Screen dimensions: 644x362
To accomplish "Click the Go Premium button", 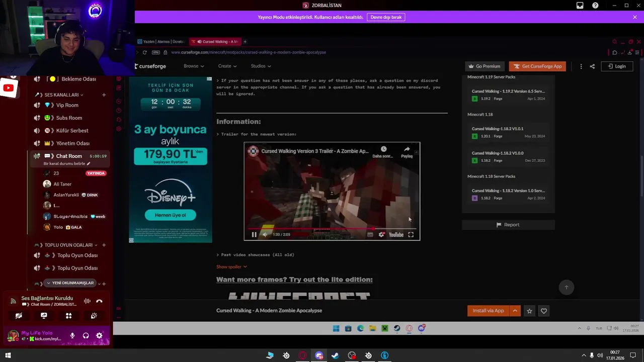I will pyautogui.click(x=484, y=66).
